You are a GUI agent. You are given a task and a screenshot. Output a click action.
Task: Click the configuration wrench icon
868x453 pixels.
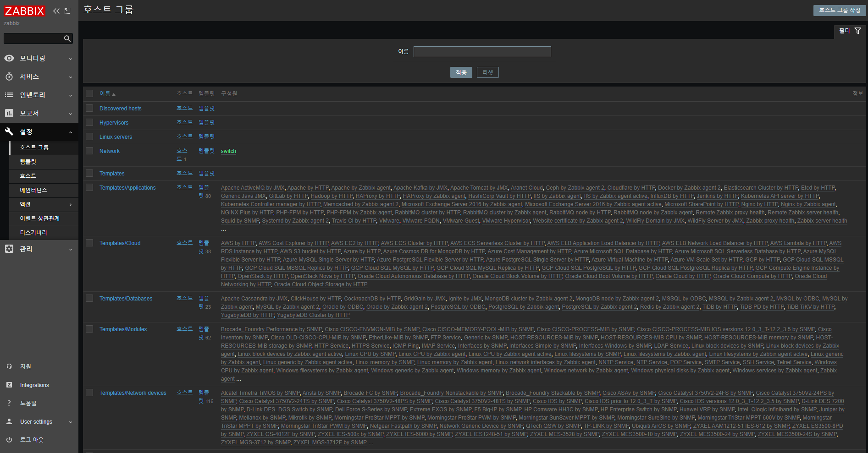pyautogui.click(x=9, y=131)
